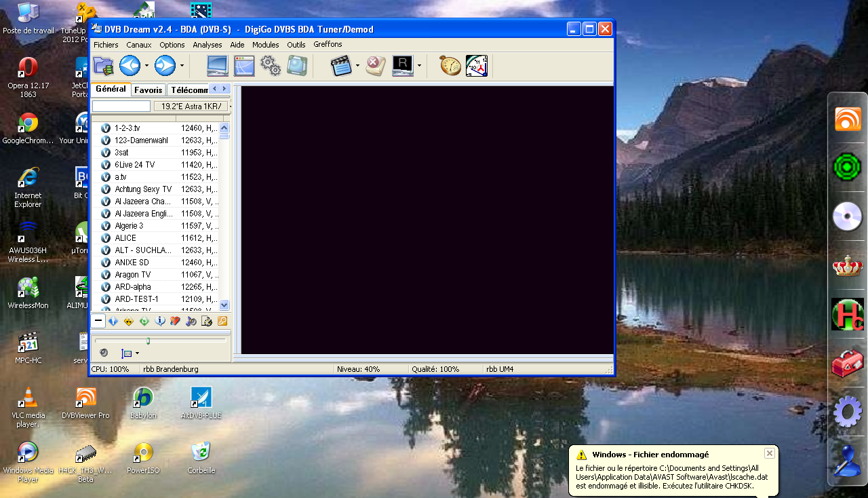Expand the dropdown arrow beside the clapperboard icon
This screenshot has width=868, height=498.
(x=358, y=66)
